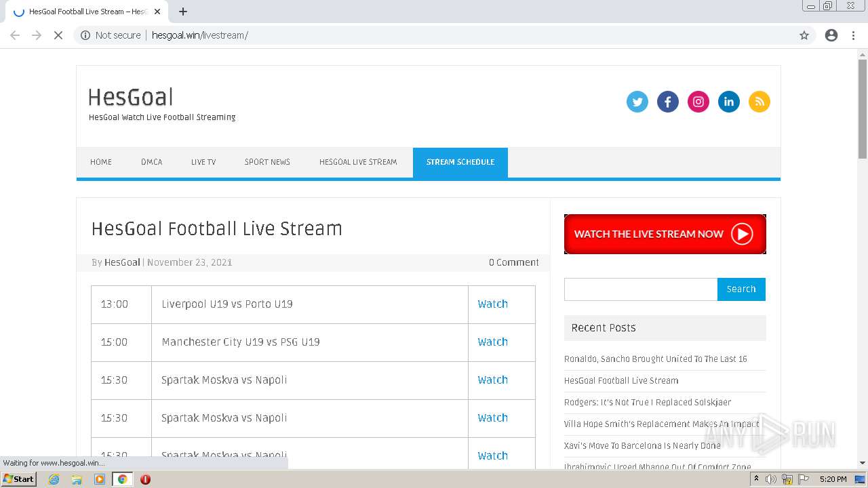Screen dimensions: 868x488
Task: Select the STREAM SCHEDULE menu item
Action: tap(460, 162)
